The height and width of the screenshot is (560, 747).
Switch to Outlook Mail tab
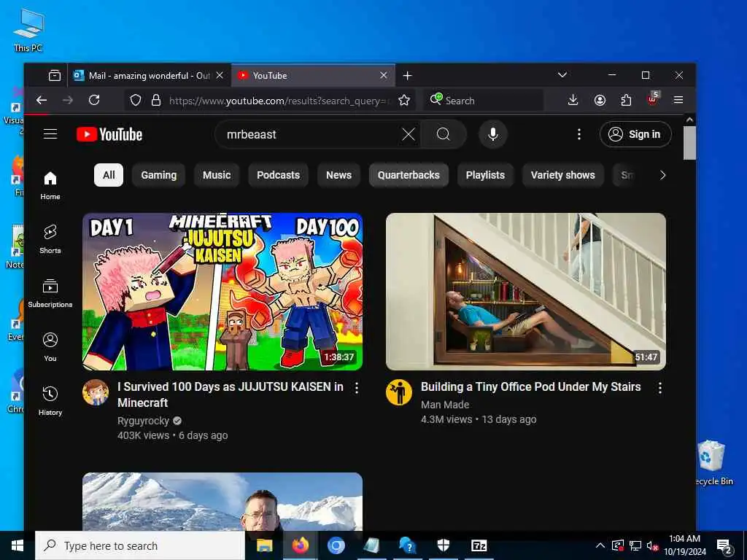click(x=149, y=75)
